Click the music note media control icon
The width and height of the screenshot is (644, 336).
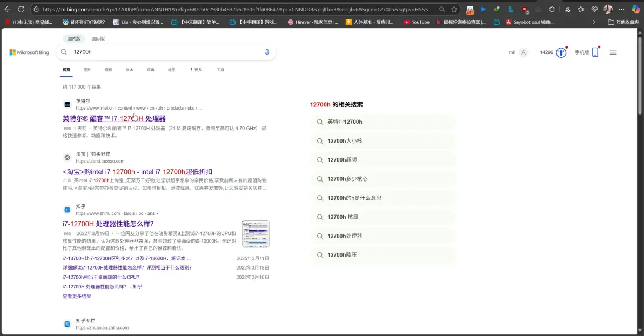[567, 9]
